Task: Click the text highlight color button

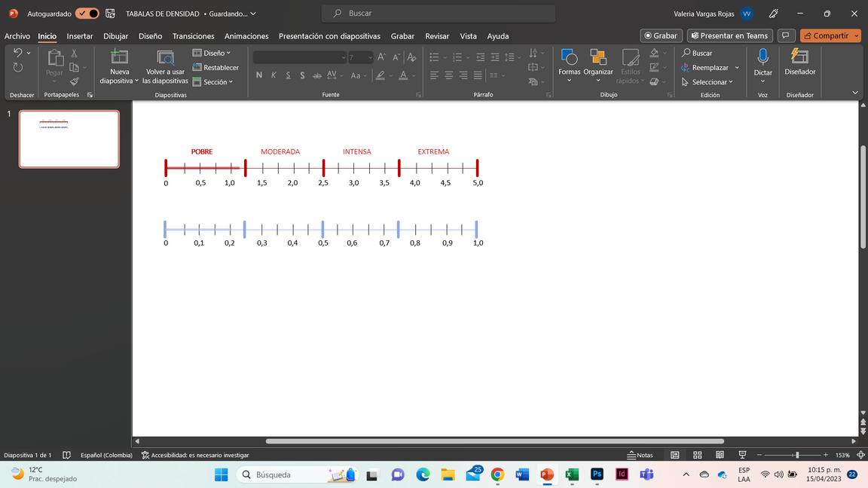Action: (x=381, y=75)
